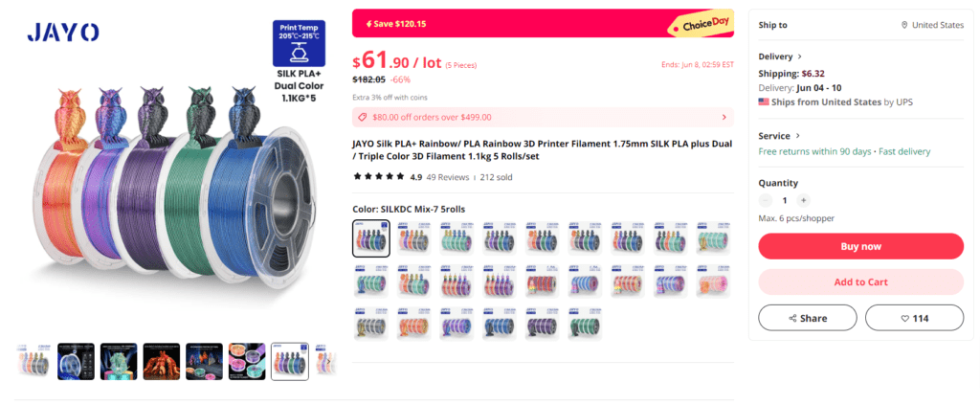
Task: Click the Add to Cart button
Action: click(860, 281)
